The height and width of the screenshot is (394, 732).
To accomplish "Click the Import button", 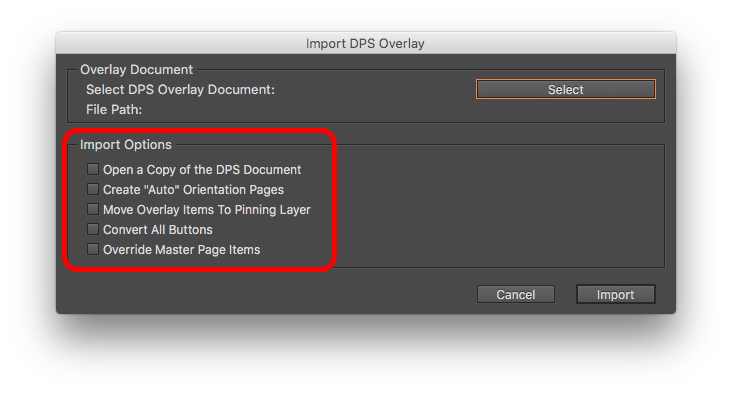I will (615, 295).
